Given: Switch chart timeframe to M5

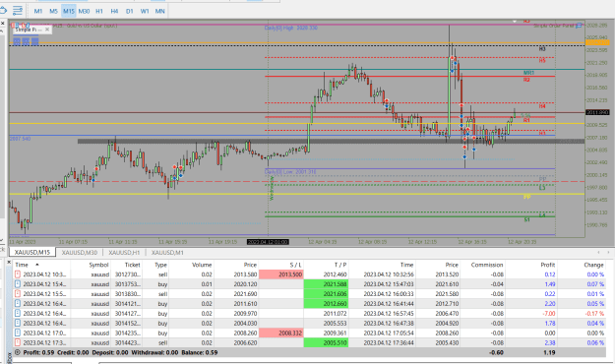Looking at the screenshot, I should tap(53, 11).
